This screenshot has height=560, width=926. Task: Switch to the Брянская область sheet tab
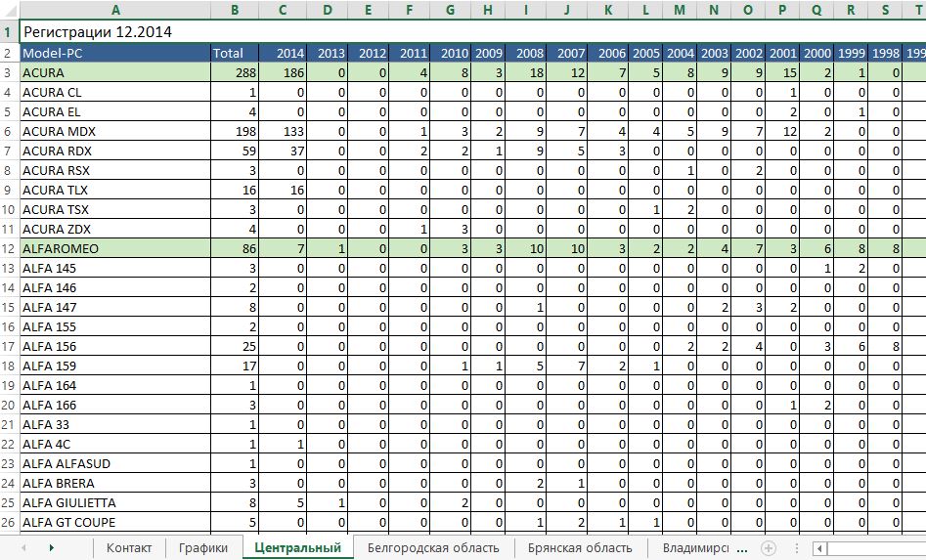(580, 547)
